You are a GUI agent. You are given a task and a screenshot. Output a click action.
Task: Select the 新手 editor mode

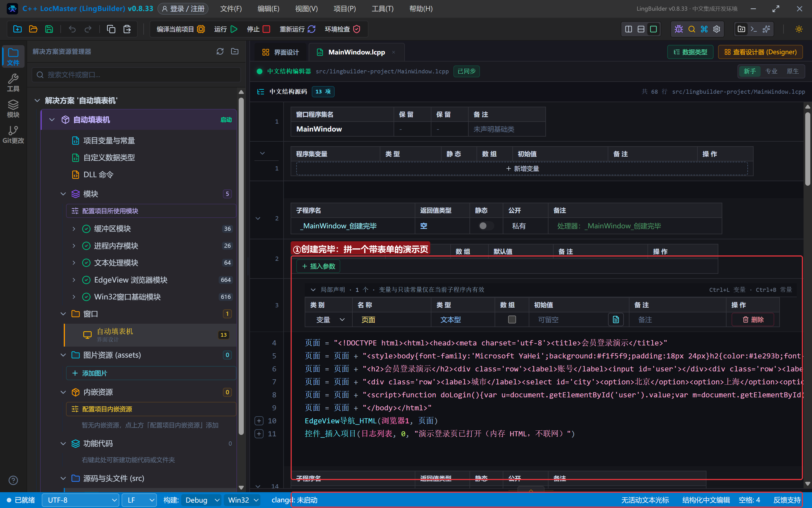point(750,71)
